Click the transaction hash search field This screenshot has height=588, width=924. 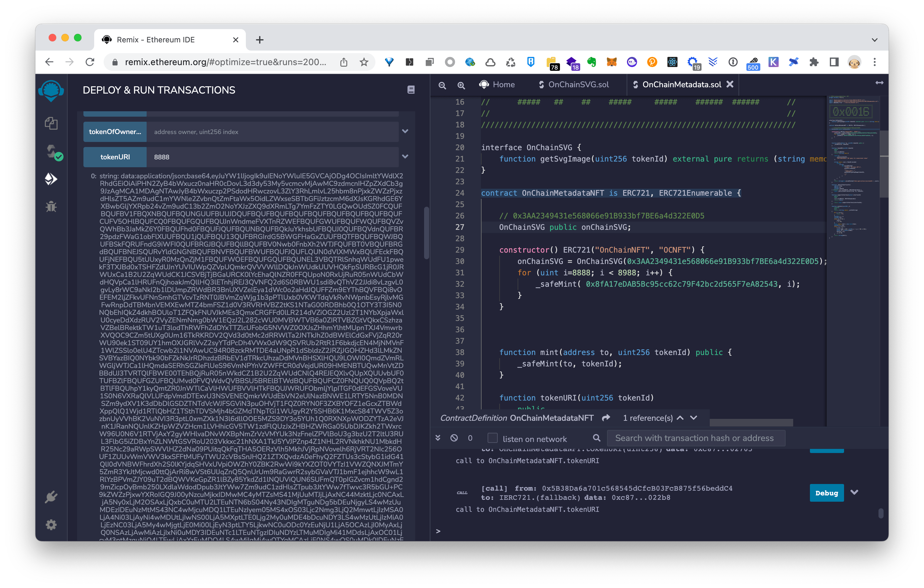click(695, 438)
